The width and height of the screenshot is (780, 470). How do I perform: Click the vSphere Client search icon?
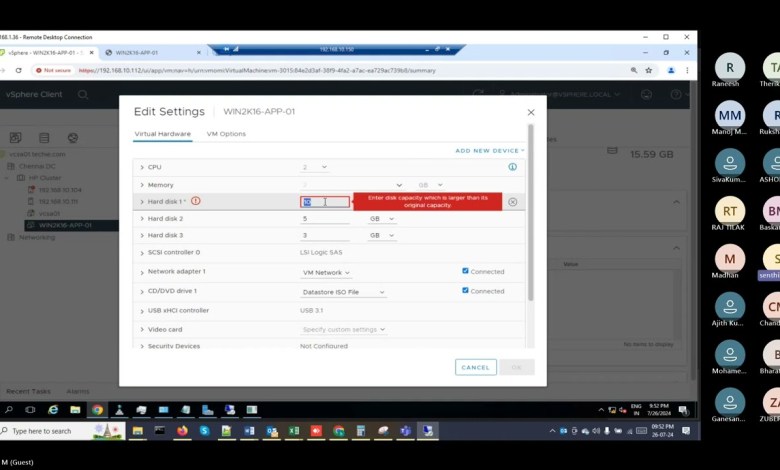click(83, 94)
